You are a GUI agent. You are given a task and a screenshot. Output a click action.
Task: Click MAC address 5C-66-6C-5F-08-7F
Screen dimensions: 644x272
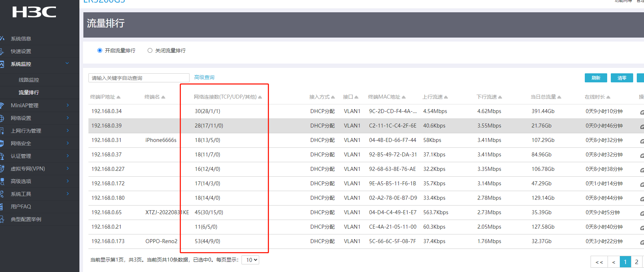click(x=392, y=241)
